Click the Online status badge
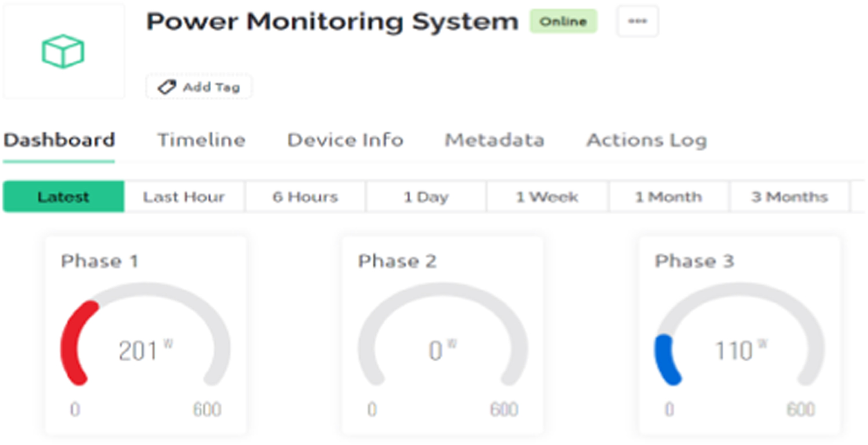The width and height of the screenshot is (868, 445). pyautogui.click(x=562, y=21)
